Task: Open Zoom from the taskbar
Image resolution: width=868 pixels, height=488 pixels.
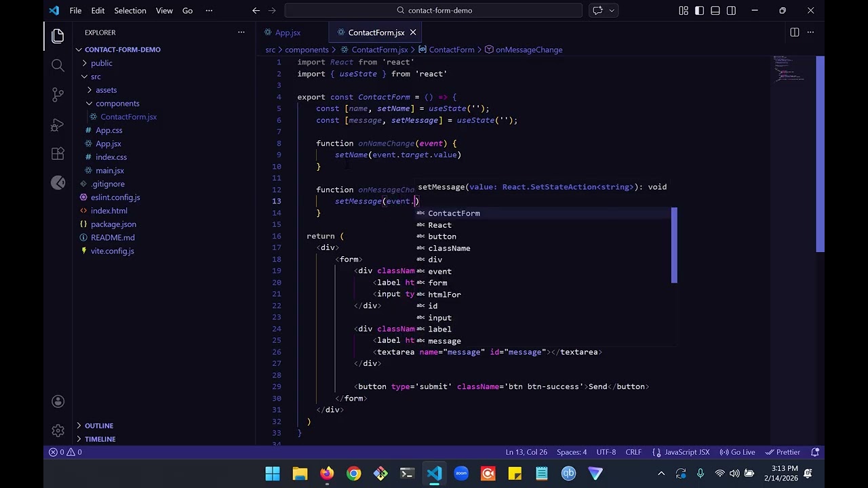Action: 461,474
